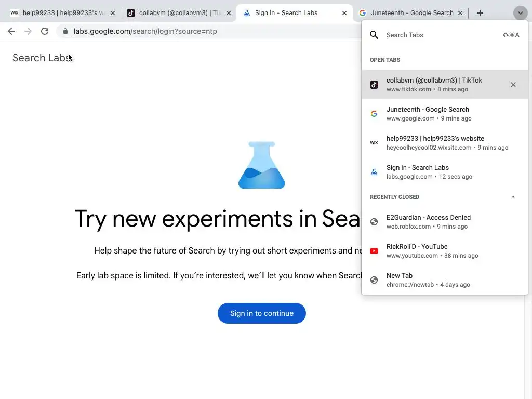
Task: Click the Google icon beside Juneteenth in the list
Action: tap(374, 114)
